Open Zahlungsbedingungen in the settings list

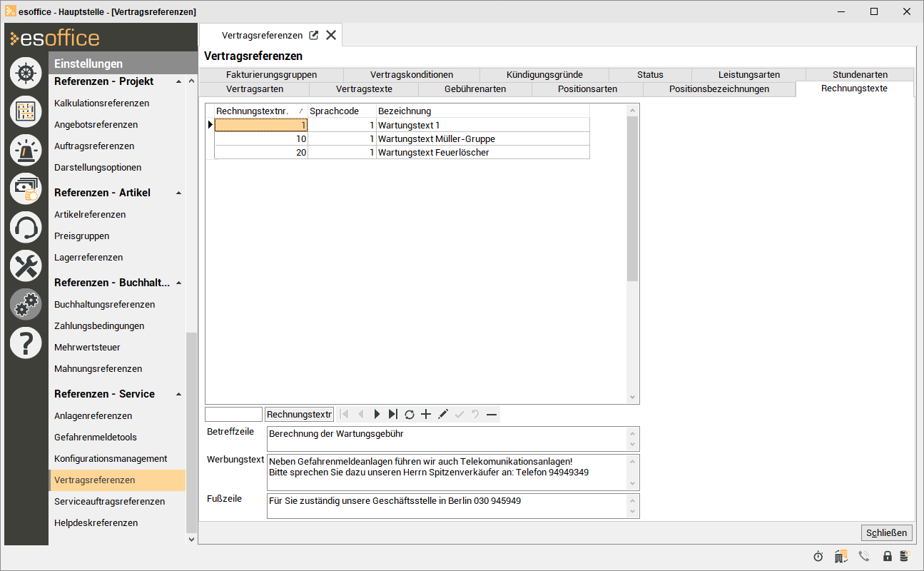coord(99,326)
